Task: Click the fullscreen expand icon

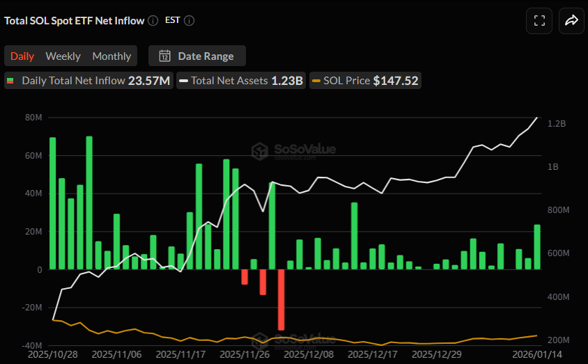Action: click(x=539, y=21)
